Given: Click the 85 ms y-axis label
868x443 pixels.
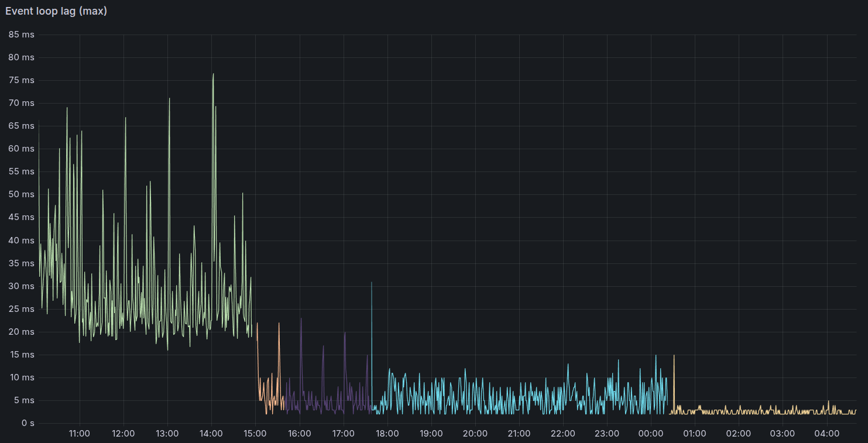Looking at the screenshot, I should (22, 35).
